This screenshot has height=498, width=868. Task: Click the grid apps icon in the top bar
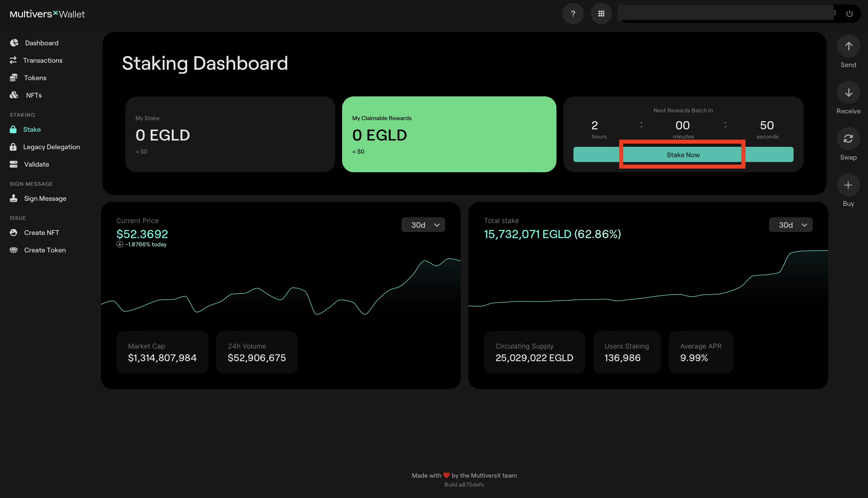pyautogui.click(x=601, y=13)
